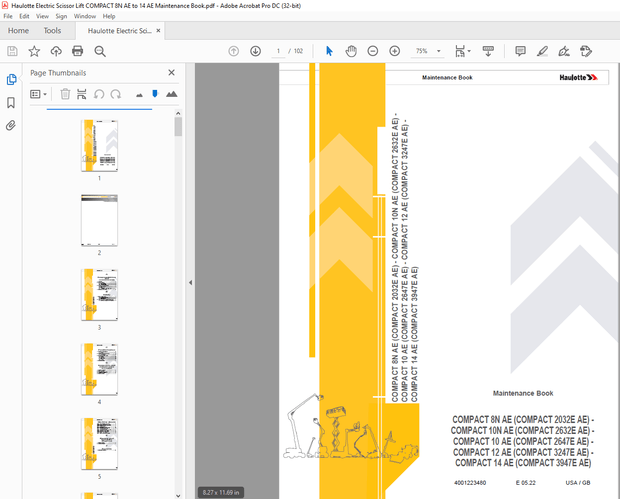Open the Sign menu
The height and width of the screenshot is (499, 620).
pyautogui.click(x=61, y=16)
